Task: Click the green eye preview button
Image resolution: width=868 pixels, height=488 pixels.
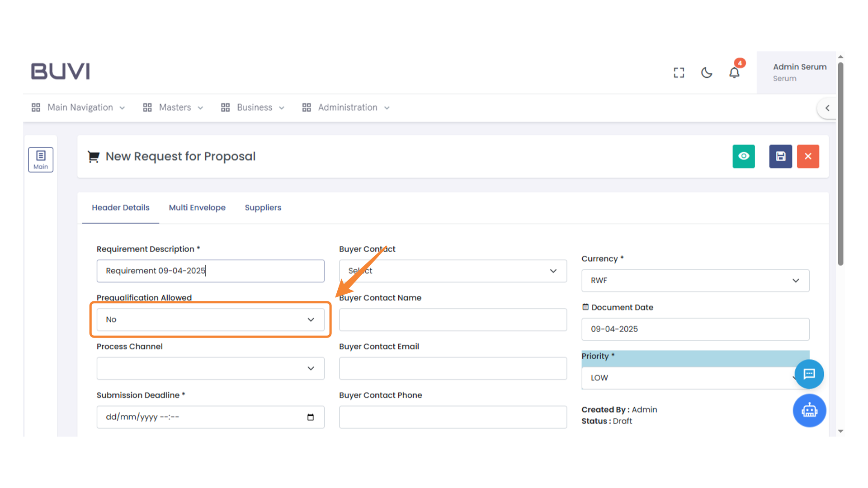Action: click(x=744, y=156)
